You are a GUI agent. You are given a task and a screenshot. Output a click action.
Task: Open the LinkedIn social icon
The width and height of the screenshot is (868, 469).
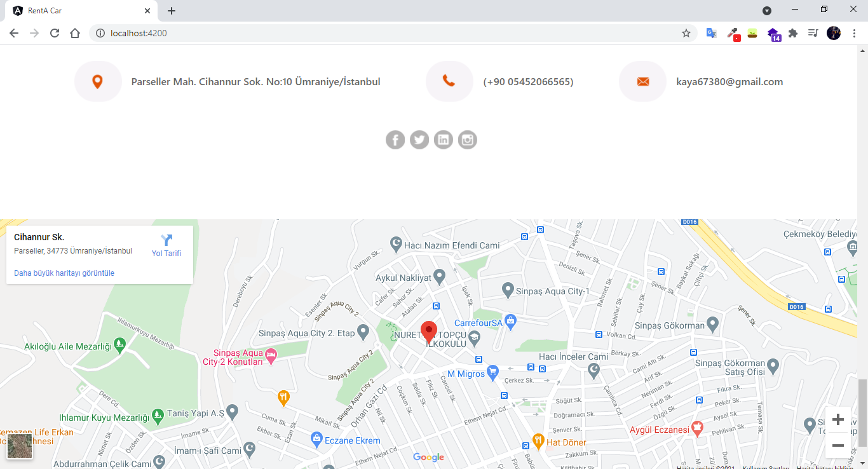click(x=444, y=140)
